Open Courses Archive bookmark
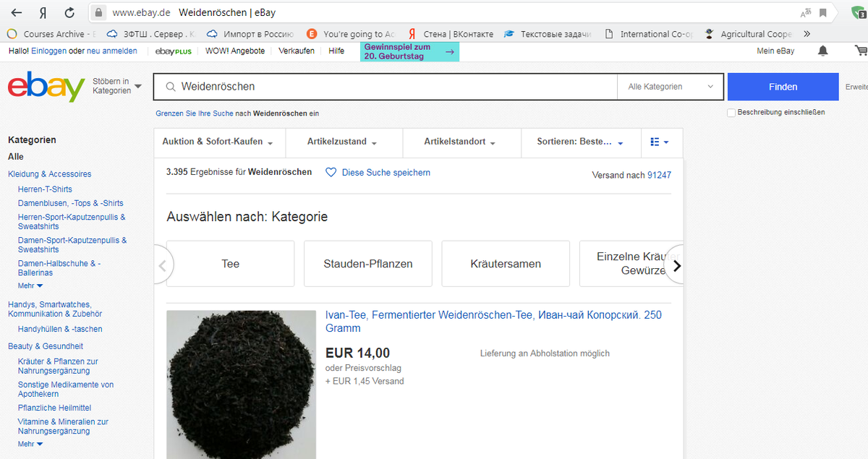Image resolution: width=868 pixels, height=459 pixels. point(51,34)
